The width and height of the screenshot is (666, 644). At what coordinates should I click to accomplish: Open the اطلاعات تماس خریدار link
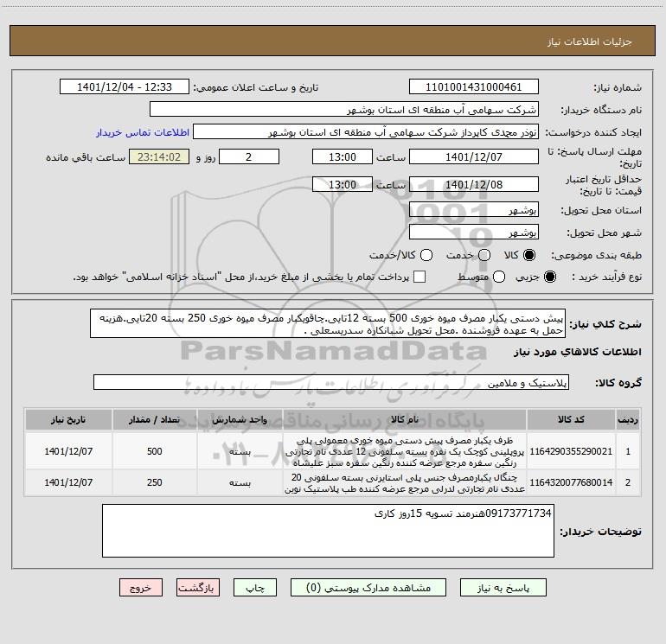pyautogui.click(x=143, y=132)
